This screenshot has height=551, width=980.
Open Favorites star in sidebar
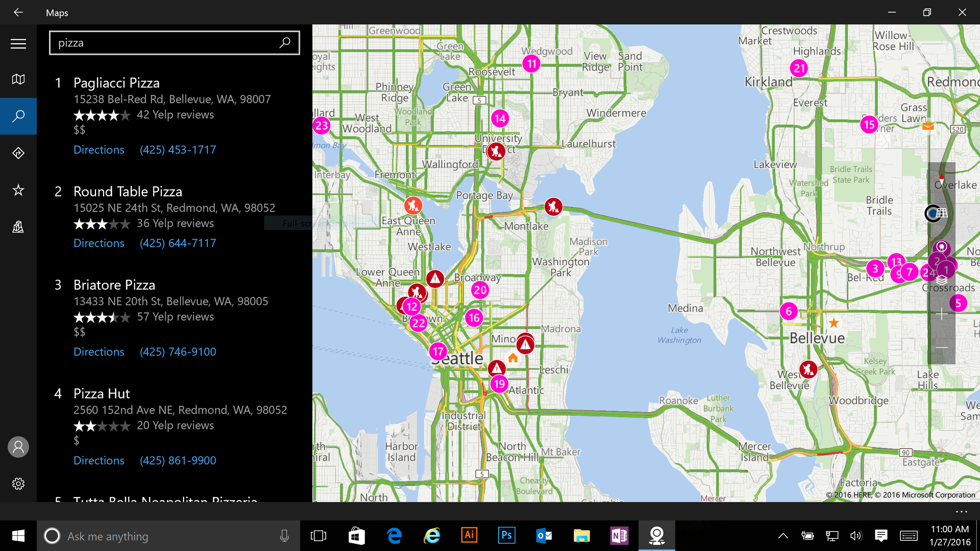[x=18, y=190]
